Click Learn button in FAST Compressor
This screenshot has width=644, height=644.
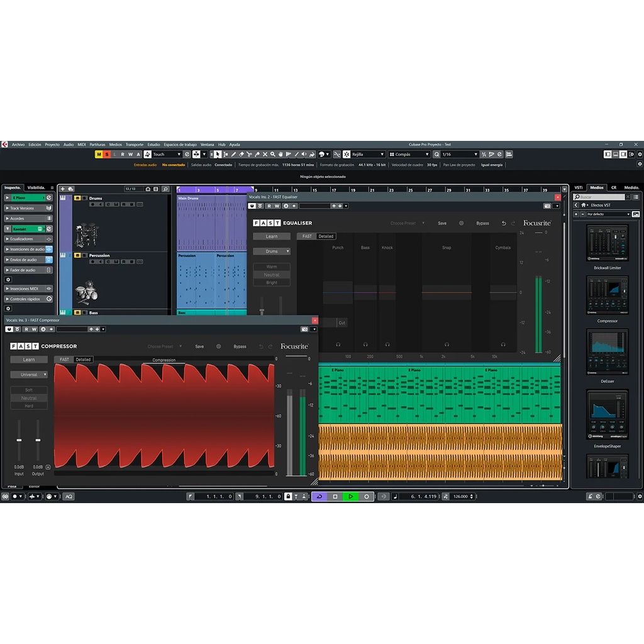pos(29,360)
